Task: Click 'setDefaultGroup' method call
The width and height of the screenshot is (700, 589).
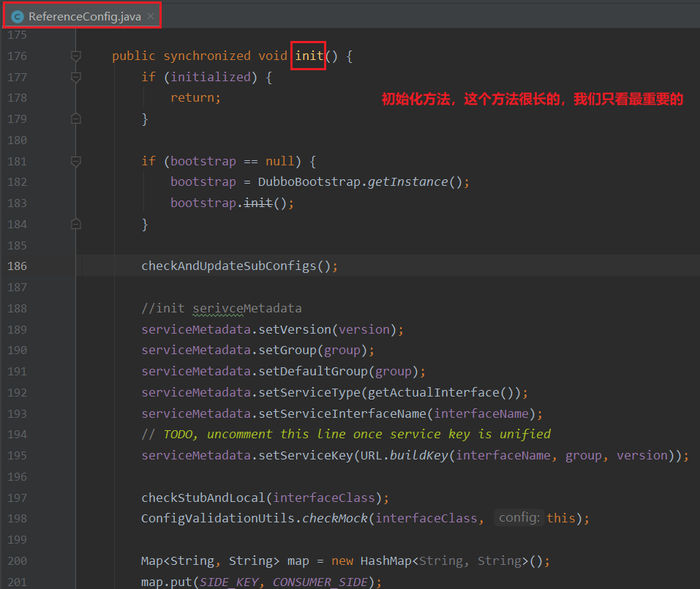Action: tap(313, 371)
